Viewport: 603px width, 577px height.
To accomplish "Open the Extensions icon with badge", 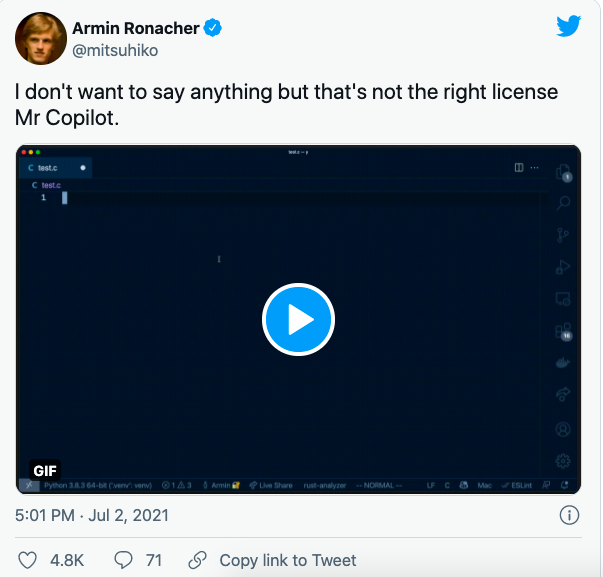I will pos(562,330).
